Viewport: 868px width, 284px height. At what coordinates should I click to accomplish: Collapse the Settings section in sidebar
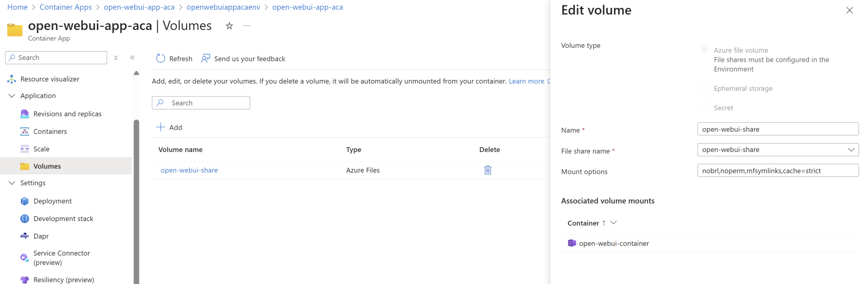[x=12, y=183]
